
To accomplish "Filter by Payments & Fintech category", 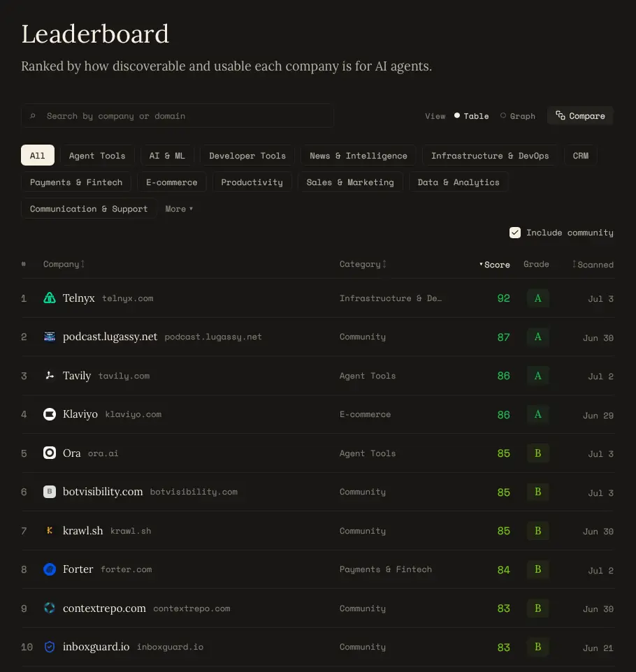I will point(76,182).
